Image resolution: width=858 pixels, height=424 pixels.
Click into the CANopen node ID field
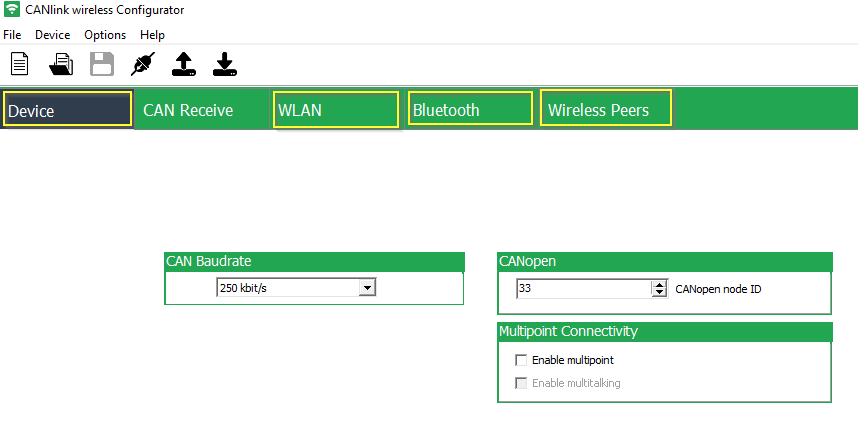[x=583, y=289]
